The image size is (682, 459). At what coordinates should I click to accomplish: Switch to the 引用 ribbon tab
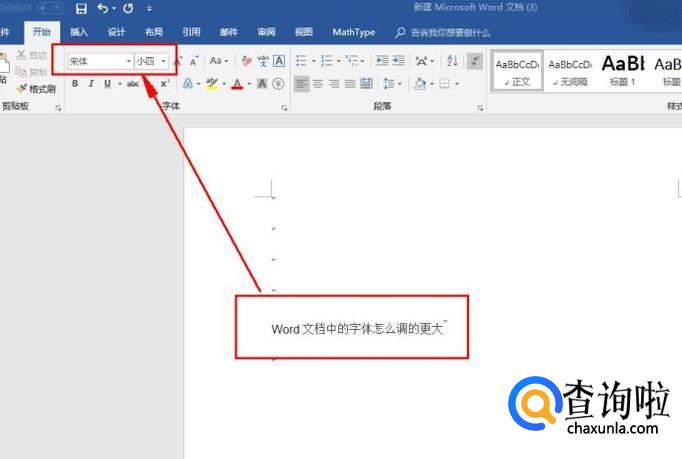191,32
